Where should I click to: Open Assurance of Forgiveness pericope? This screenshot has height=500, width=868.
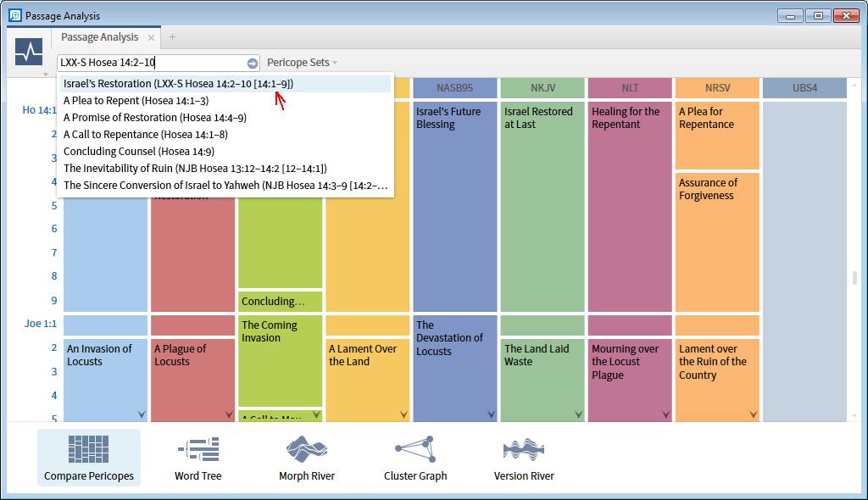click(717, 242)
